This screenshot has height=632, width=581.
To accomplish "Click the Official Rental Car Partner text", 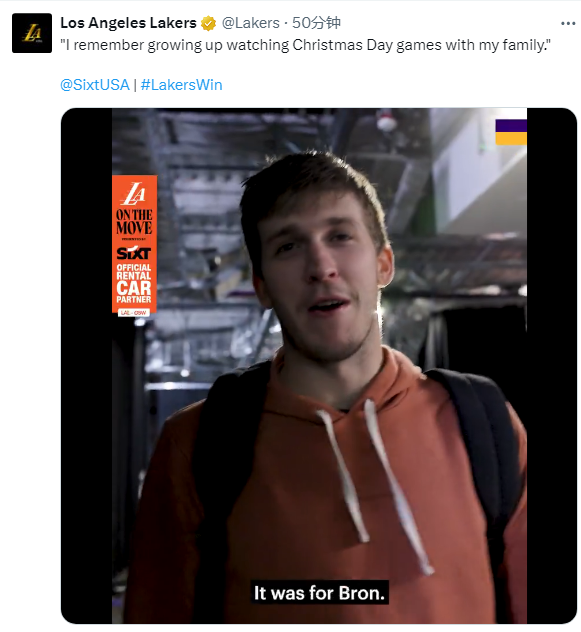I will coord(134,283).
